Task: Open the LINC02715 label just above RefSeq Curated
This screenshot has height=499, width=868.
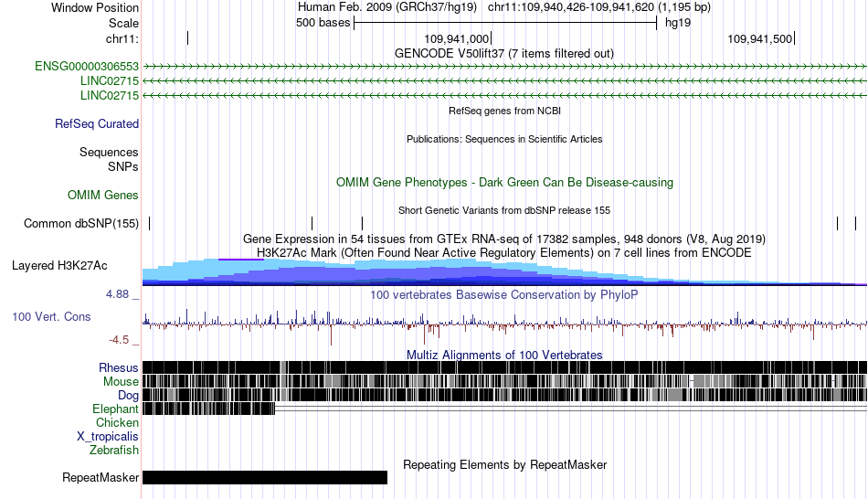Action: [x=110, y=95]
